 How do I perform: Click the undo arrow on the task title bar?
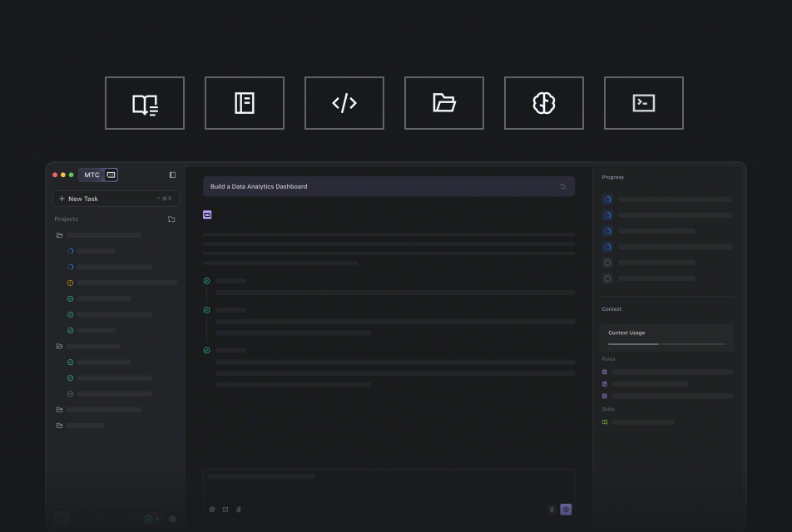pyautogui.click(x=562, y=186)
